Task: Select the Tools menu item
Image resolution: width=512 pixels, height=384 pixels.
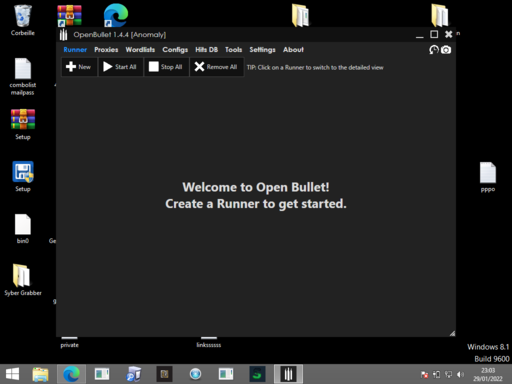Action: [233, 50]
